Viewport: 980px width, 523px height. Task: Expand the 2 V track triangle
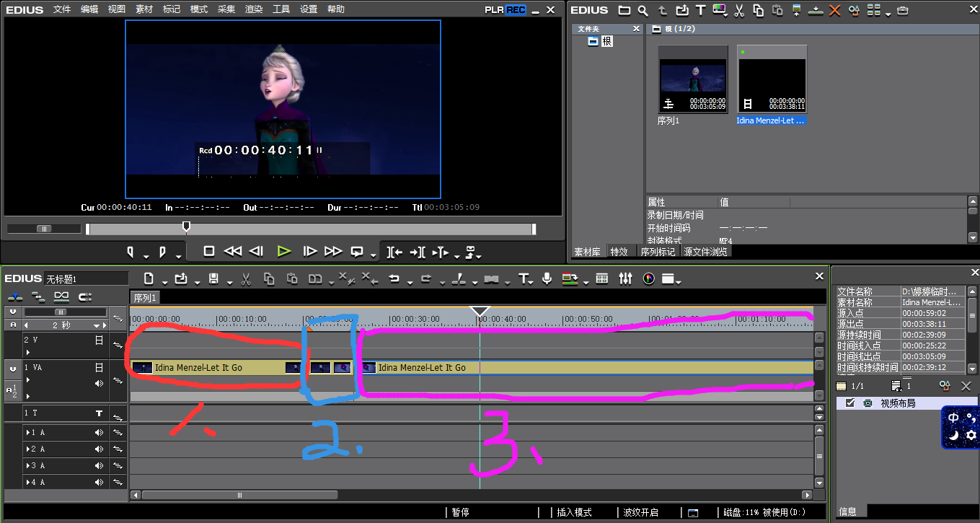pos(27,353)
